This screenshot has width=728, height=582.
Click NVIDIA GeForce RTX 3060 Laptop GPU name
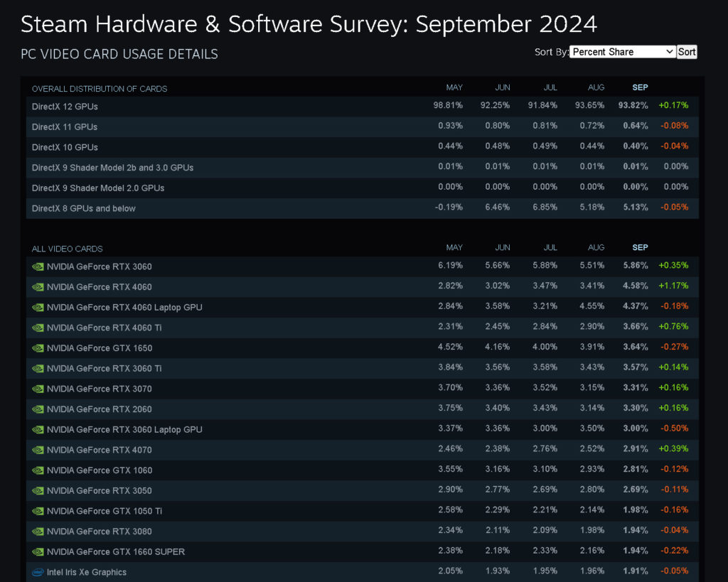[124, 430]
